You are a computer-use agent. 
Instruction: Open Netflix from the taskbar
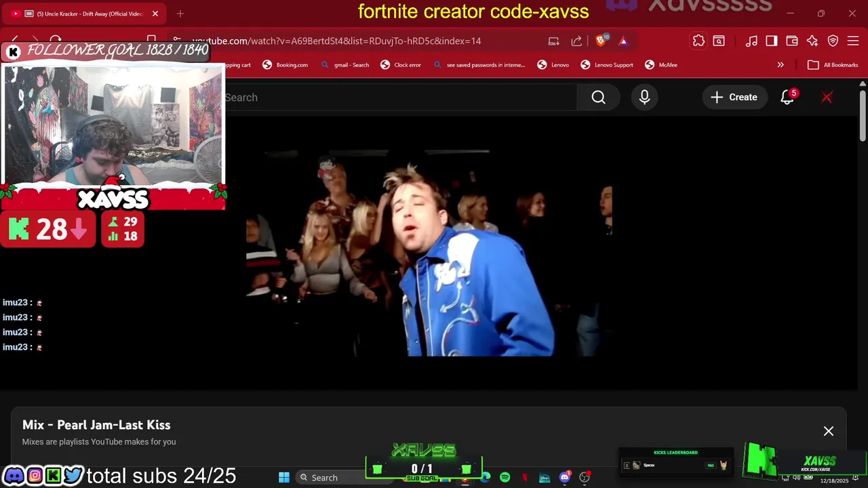coord(525,478)
